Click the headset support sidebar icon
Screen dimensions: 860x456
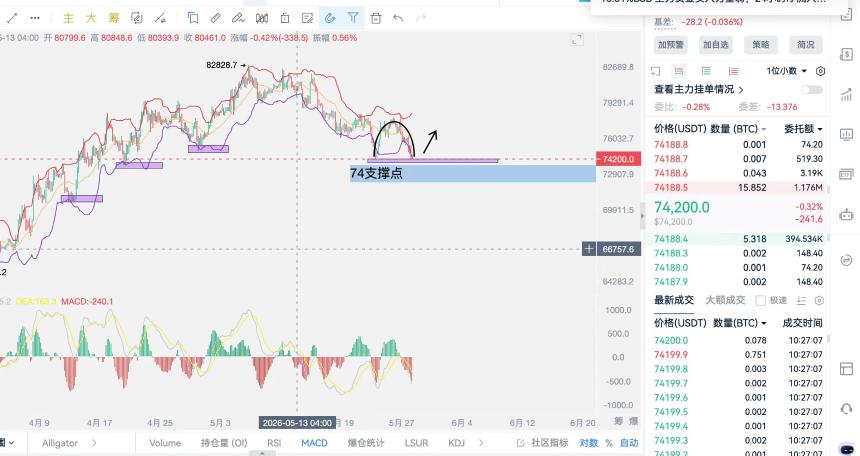click(x=846, y=409)
